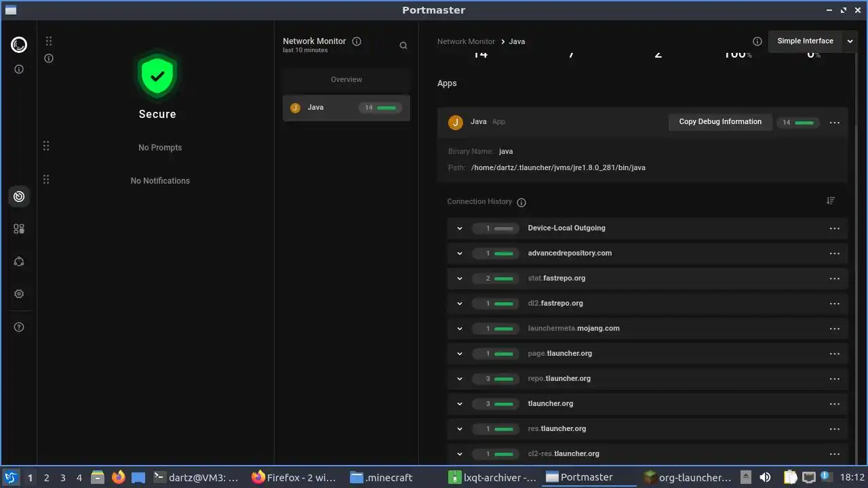Switch to the dartz@VM3 terminal taskbar entry

point(195,477)
